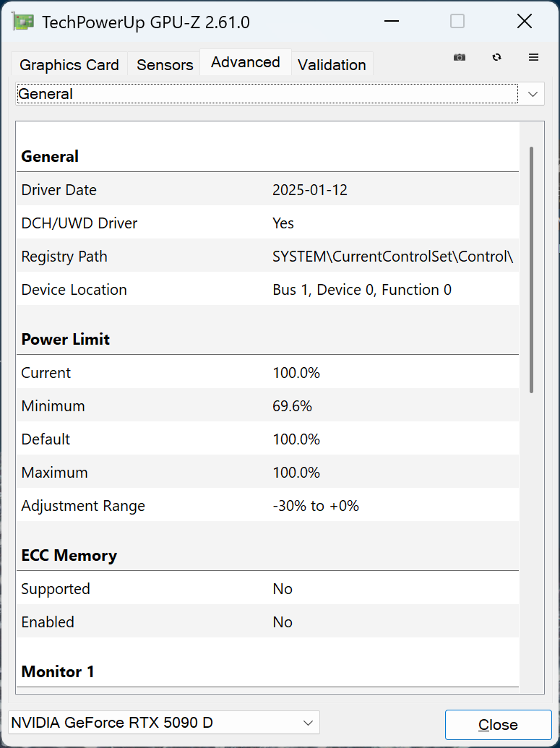The image size is (560, 748).
Task: Open the hamburger menu icon
Action: coord(534,57)
